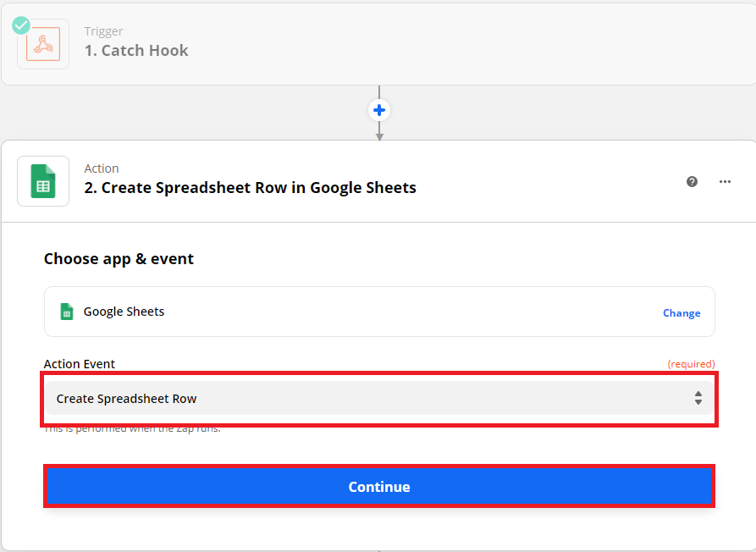This screenshot has width=756, height=552.
Task: Click the blue Continue button
Action: coord(379,487)
